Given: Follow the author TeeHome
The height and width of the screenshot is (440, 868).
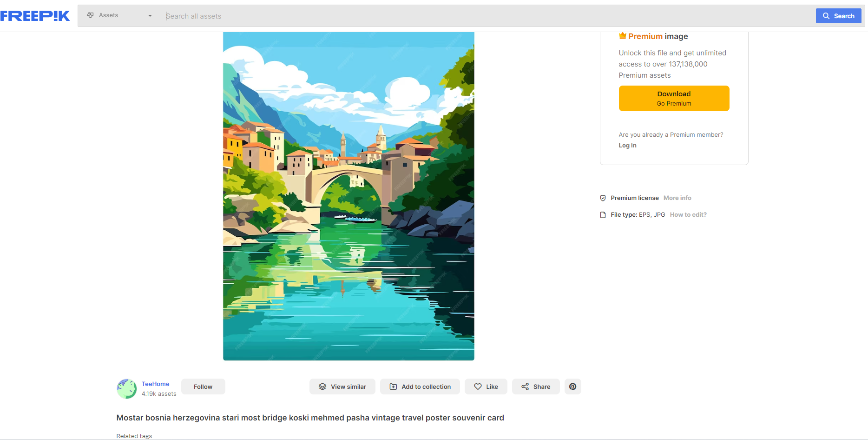Looking at the screenshot, I should (x=203, y=387).
